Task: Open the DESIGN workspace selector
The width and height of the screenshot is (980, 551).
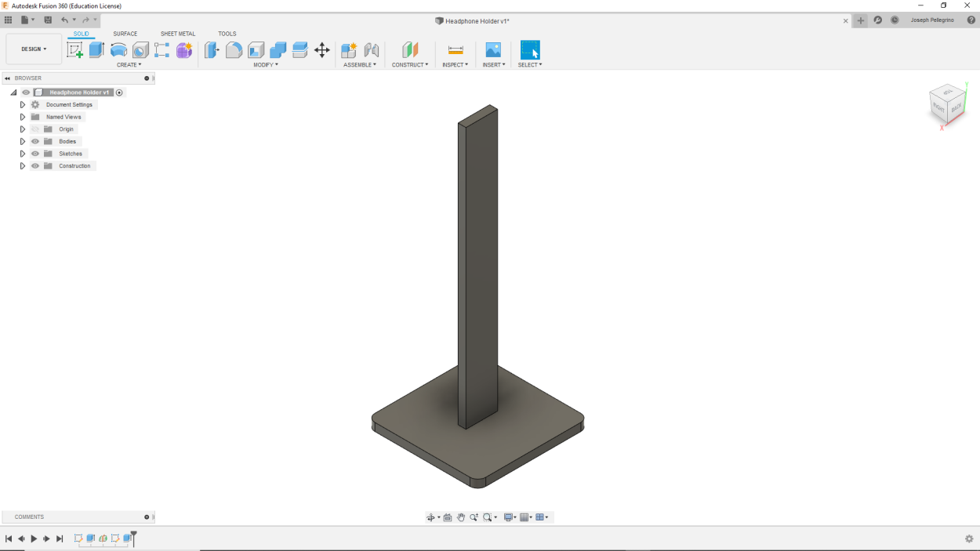Action: (33, 49)
